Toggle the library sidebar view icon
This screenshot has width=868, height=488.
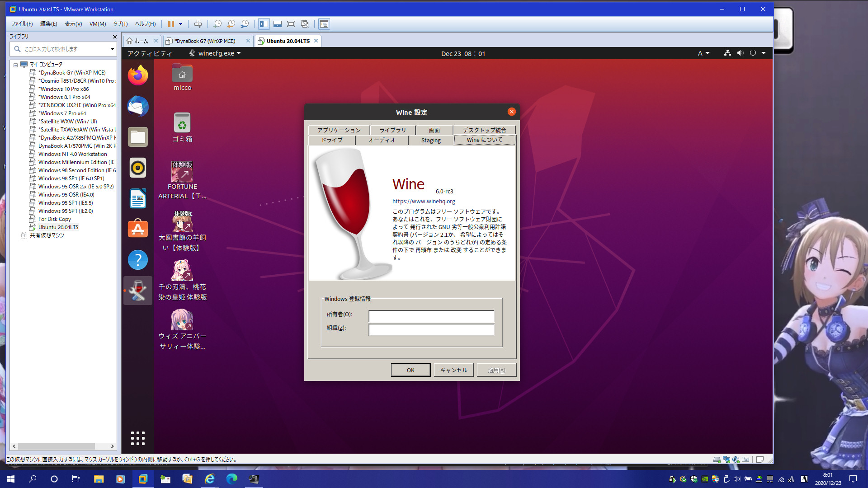pos(264,24)
